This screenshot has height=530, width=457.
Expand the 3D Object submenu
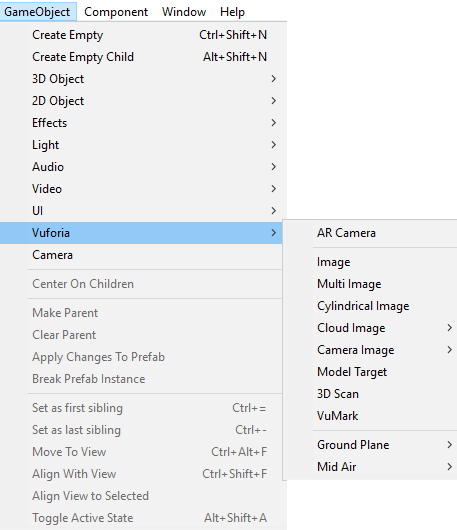(141, 79)
